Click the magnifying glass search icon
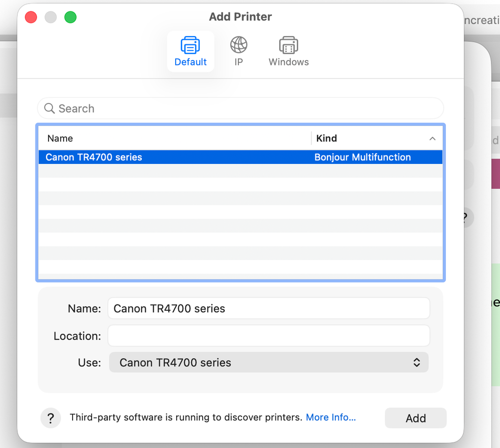 50,108
